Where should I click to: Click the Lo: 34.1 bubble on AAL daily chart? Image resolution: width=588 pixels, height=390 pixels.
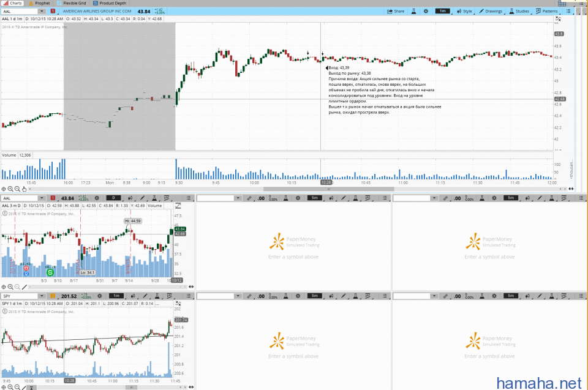88,272
